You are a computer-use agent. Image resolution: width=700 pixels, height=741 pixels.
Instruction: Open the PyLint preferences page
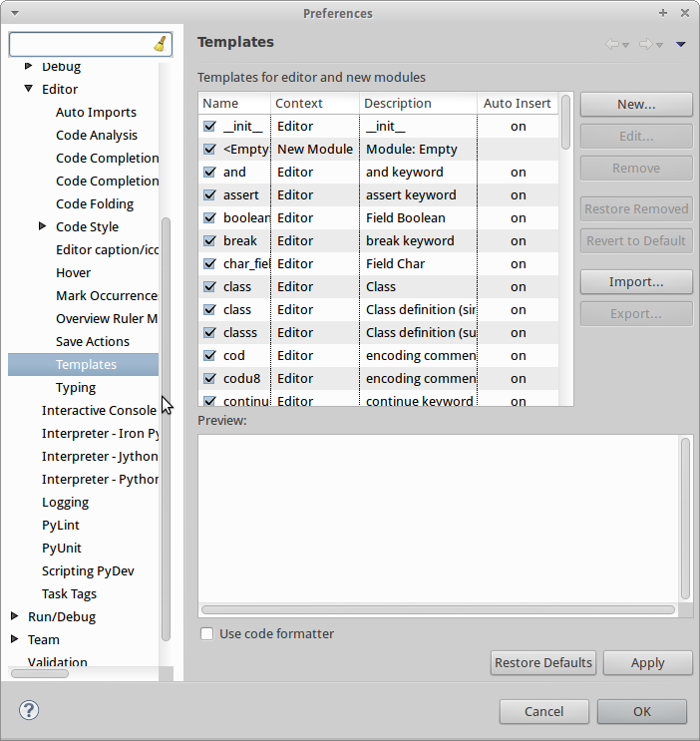[61, 525]
